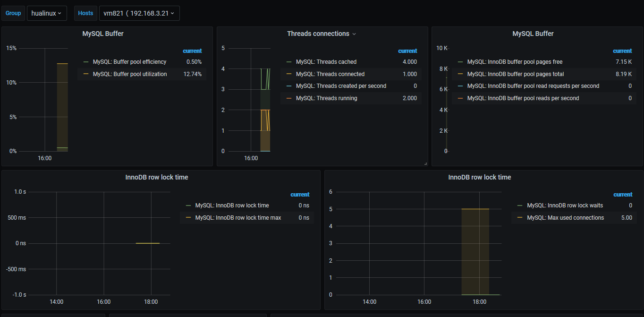The height and width of the screenshot is (317, 644).
Task: Click the Group variable label
Action: point(13,13)
